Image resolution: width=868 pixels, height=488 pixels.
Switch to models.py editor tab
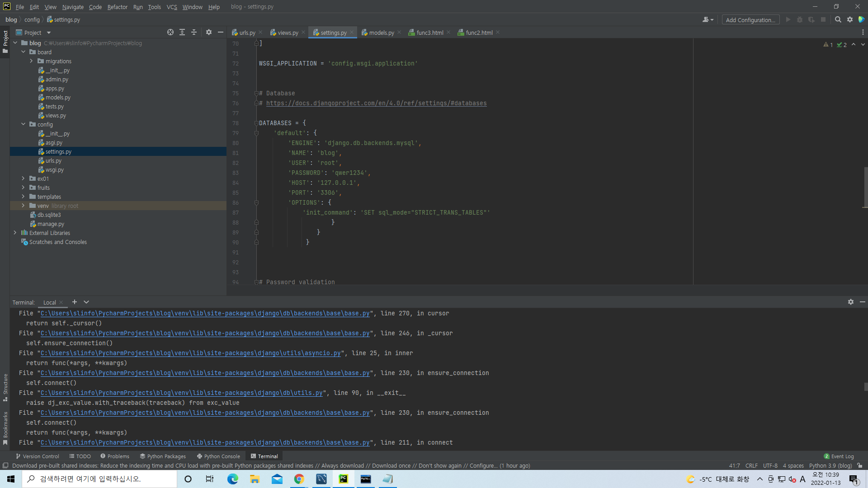tap(381, 33)
